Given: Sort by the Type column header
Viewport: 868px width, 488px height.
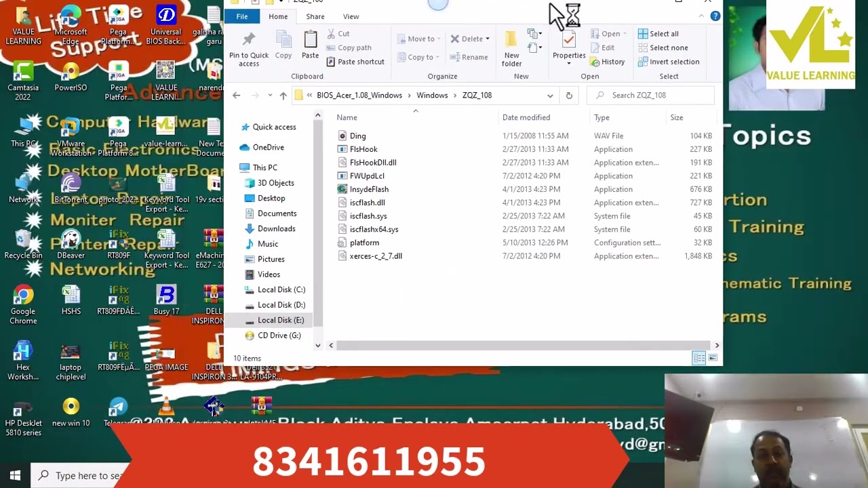Looking at the screenshot, I should coord(601,118).
